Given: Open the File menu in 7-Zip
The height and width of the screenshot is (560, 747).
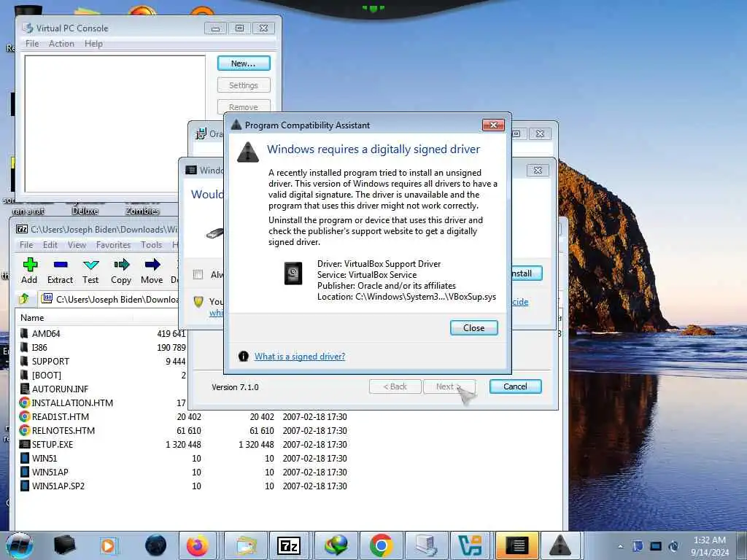Looking at the screenshot, I should click(26, 245).
